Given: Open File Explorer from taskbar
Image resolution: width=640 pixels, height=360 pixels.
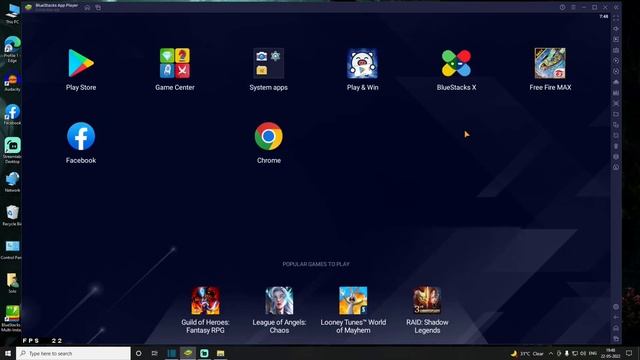Looking at the screenshot, I should [220, 353].
